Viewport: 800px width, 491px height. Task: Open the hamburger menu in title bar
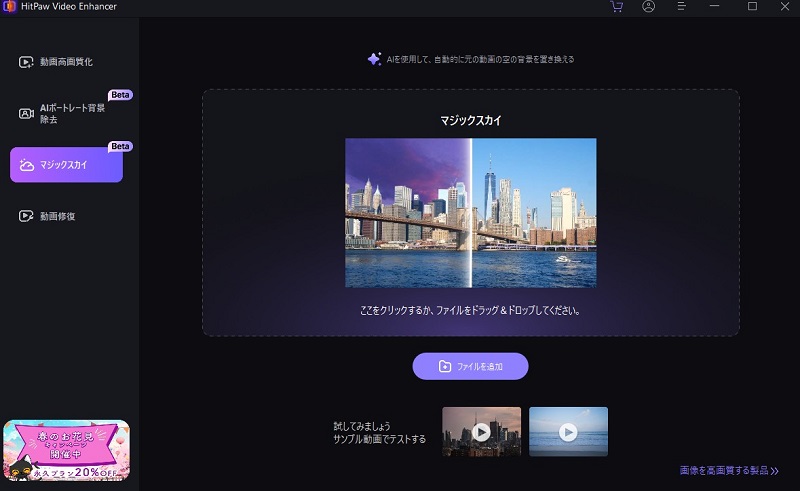(683, 7)
